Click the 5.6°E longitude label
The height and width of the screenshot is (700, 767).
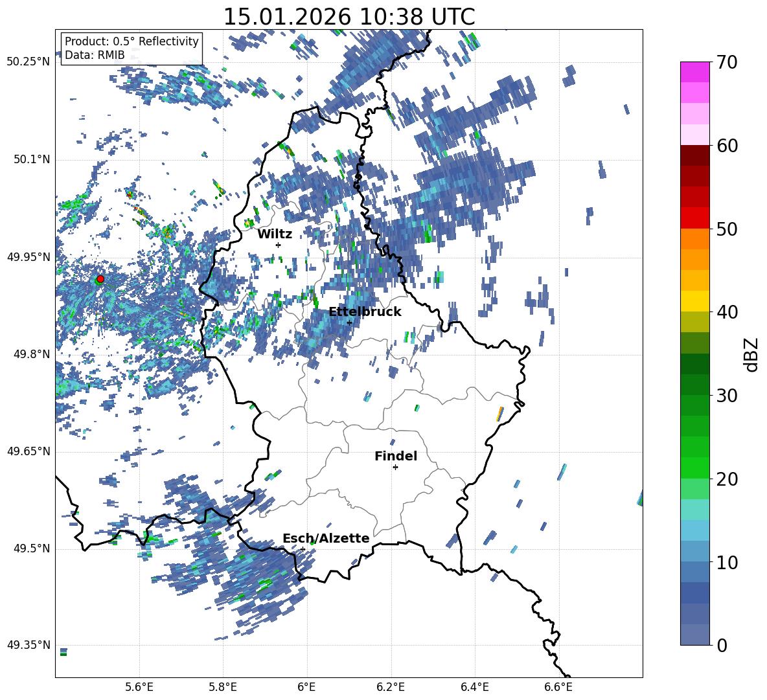tap(139, 687)
